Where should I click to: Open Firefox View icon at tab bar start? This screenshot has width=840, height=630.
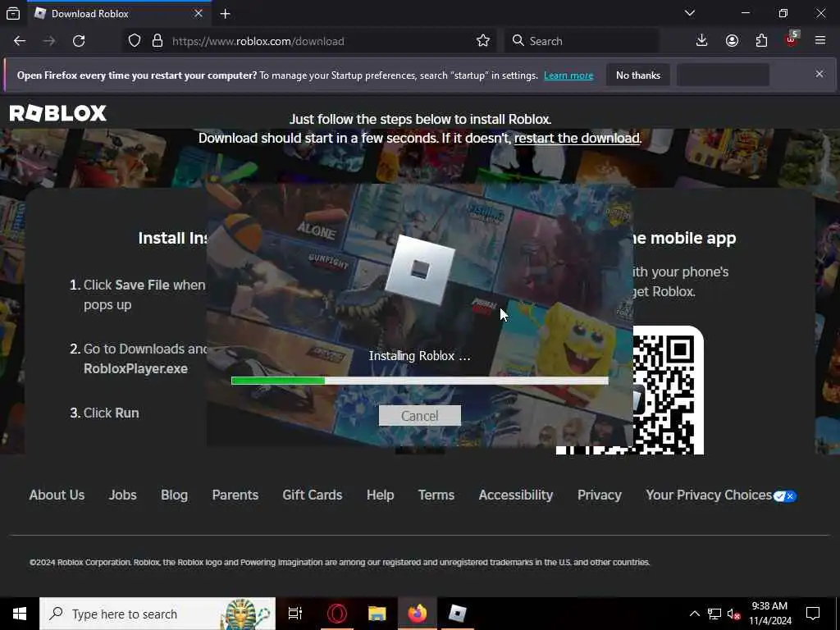[13, 13]
